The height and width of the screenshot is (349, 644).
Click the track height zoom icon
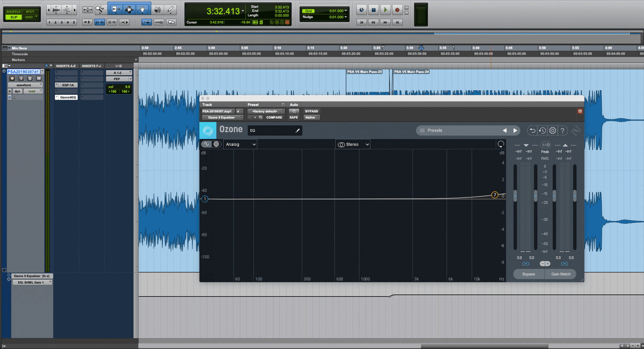[67, 10]
